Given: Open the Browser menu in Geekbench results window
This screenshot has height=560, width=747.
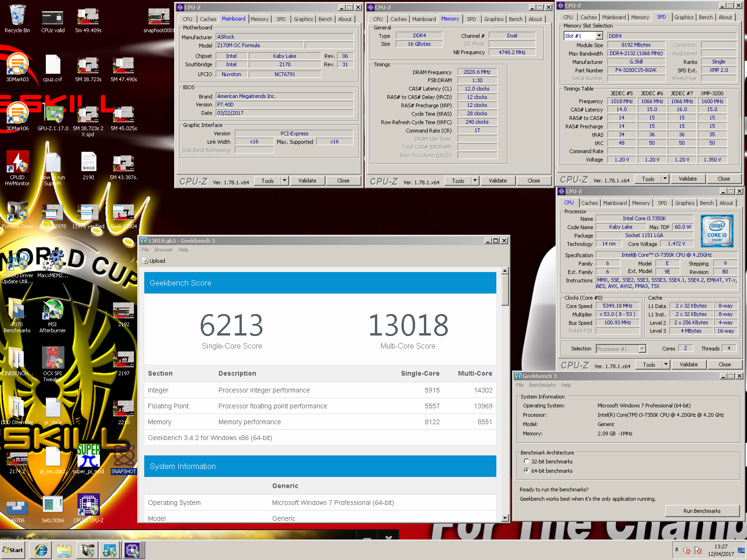Looking at the screenshot, I should [x=163, y=250].
